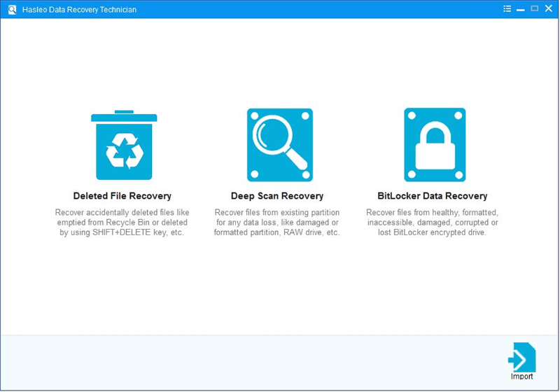Image resolution: width=560 pixels, height=392 pixels.
Task: Click the Import arrow icon
Action: [x=521, y=357]
